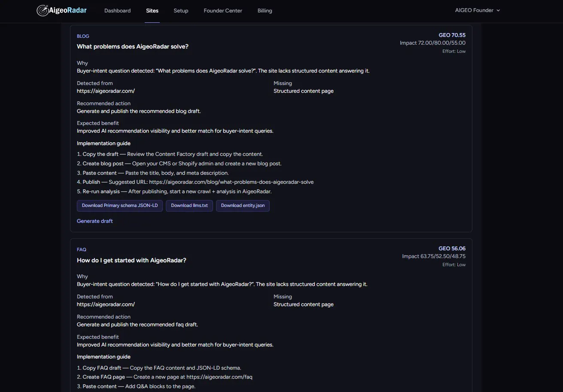Click 'Structured content page' in the FAQ card
The height and width of the screenshot is (392, 563).
coord(304,304)
